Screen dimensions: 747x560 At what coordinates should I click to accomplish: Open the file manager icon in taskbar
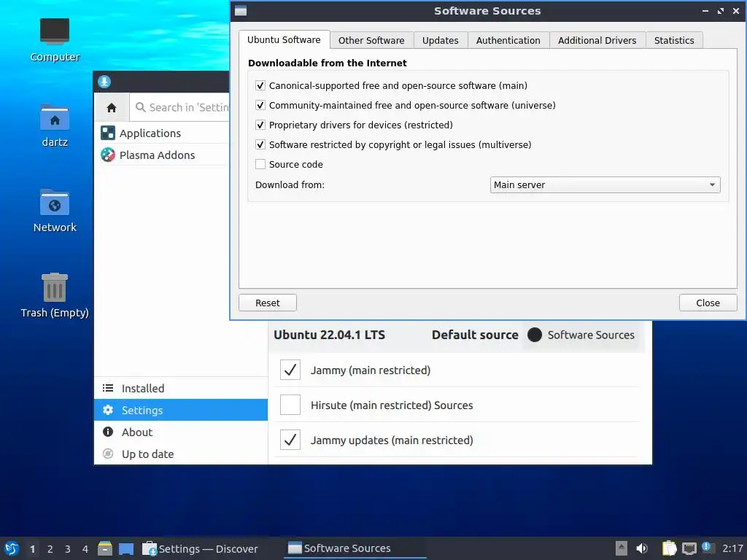point(105,548)
